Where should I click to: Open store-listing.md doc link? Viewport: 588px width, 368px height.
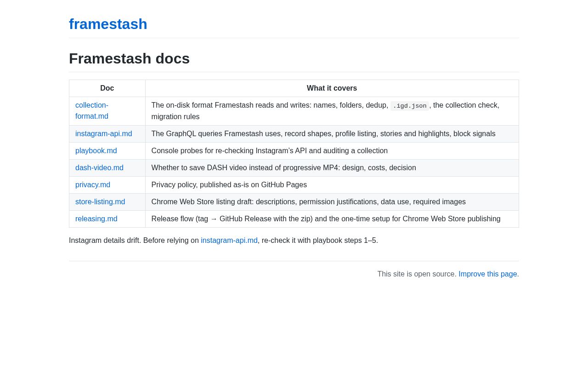pyautogui.click(x=100, y=202)
